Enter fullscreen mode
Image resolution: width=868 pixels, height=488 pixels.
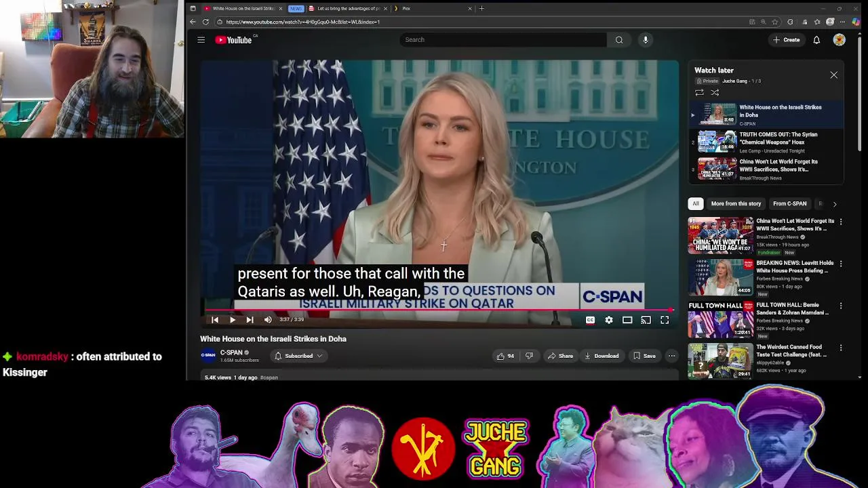(665, 320)
